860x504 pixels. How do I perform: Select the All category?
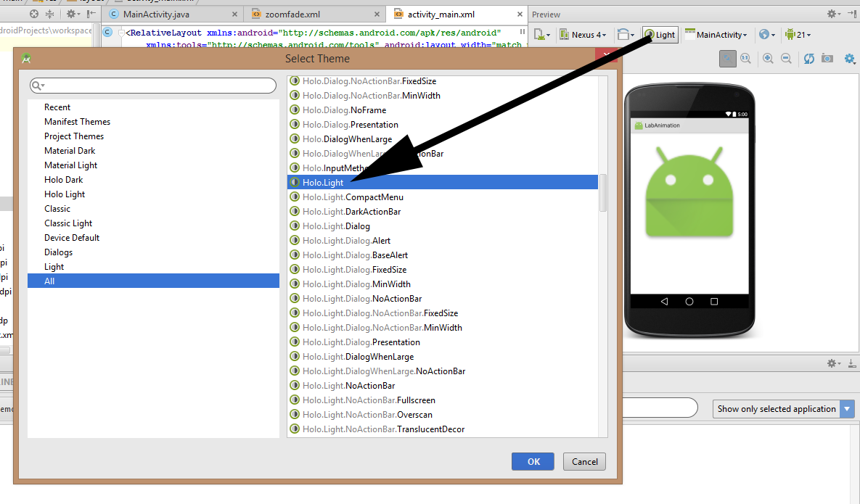click(153, 281)
